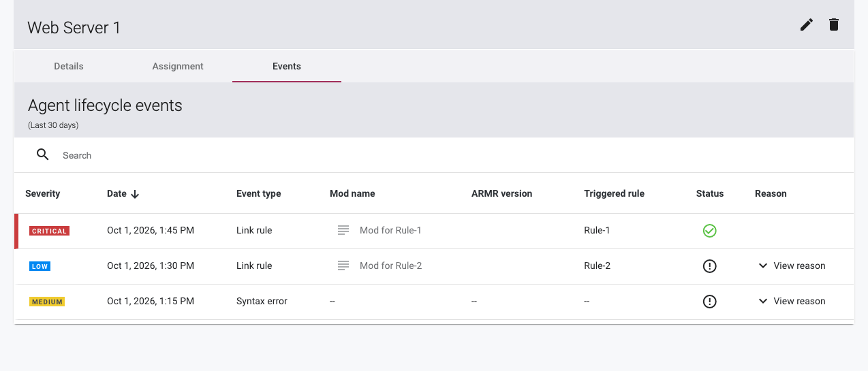The height and width of the screenshot is (371, 868).
Task: Click the MEDIUM severity badge
Action: point(47,302)
